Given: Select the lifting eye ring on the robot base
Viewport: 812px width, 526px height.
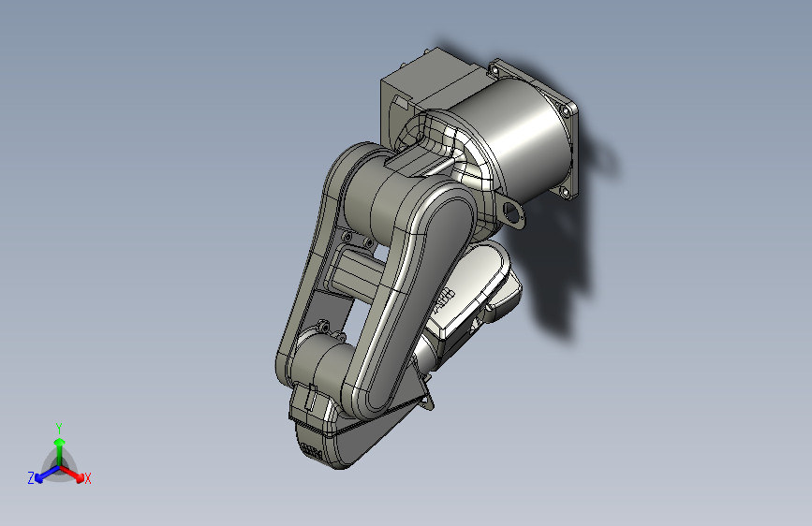Looking at the screenshot, I should point(512,212).
